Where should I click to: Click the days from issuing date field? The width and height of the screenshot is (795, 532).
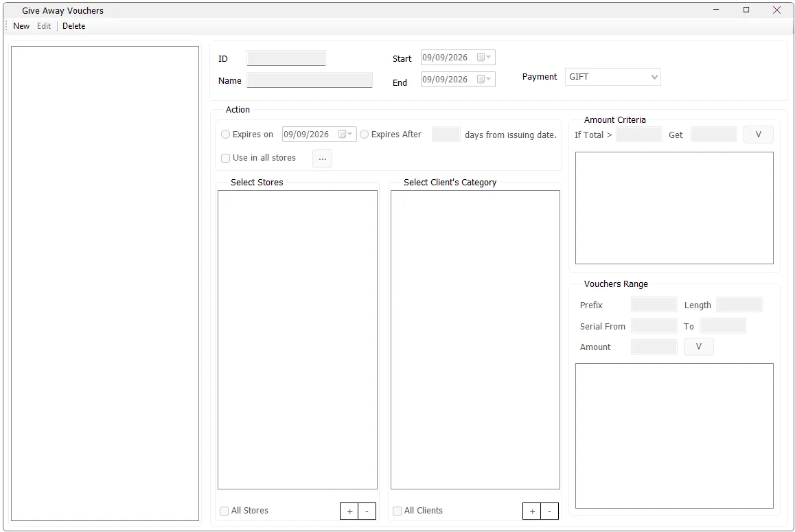446,135
